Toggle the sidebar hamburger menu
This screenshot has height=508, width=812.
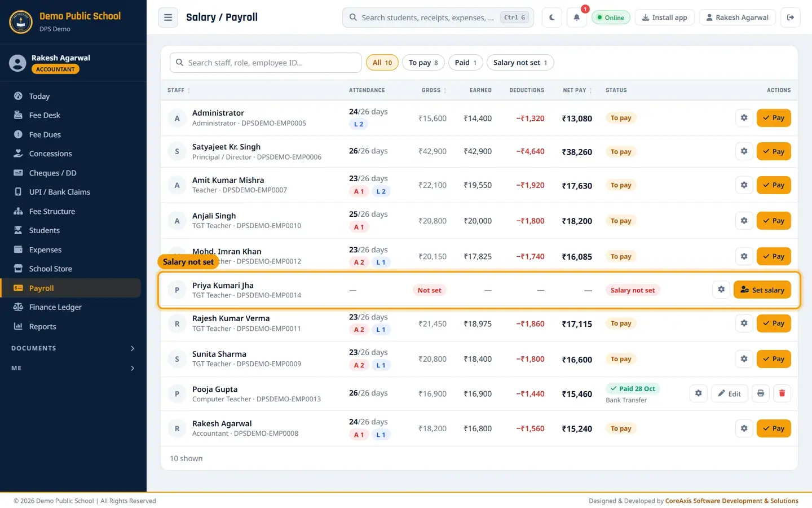(168, 17)
